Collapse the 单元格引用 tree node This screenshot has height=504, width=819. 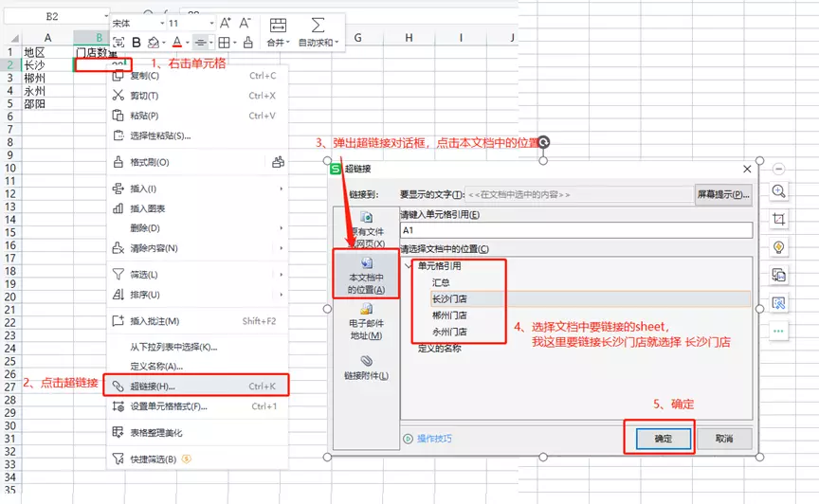409,266
